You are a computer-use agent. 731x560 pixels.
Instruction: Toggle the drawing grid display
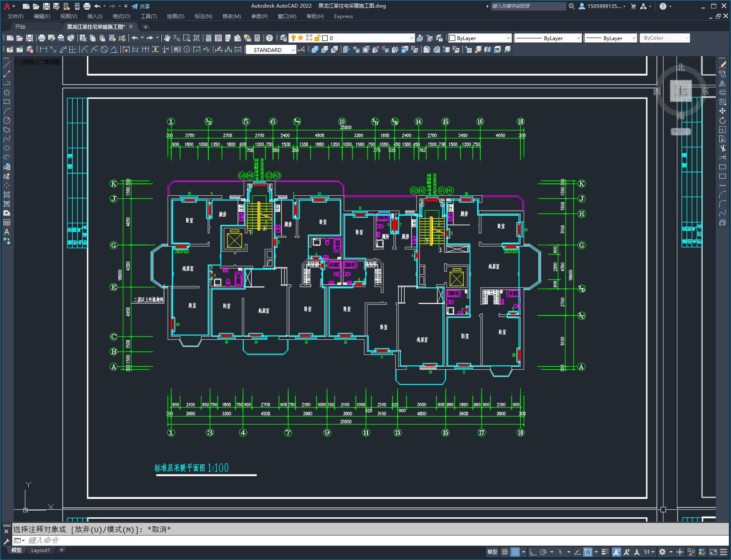pos(505,552)
